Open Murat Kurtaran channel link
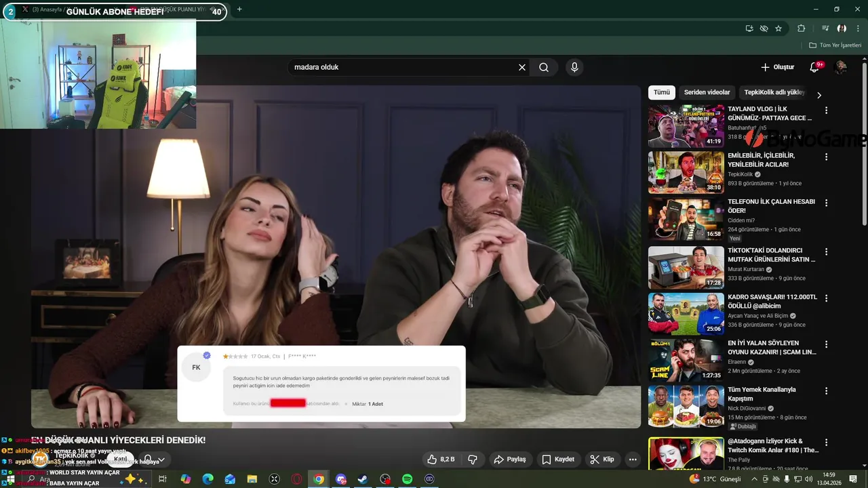Viewport: 868px width, 488px height. click(746, 269)
